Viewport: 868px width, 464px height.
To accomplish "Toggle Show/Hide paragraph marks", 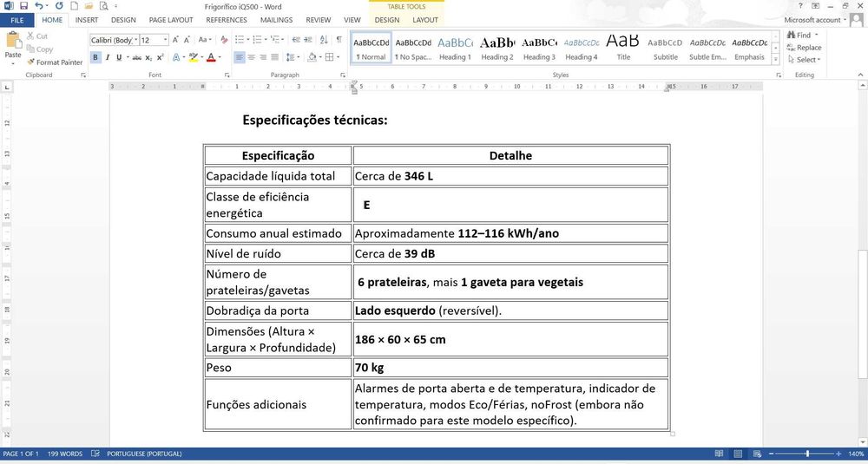I will click(x=339, y=40).
